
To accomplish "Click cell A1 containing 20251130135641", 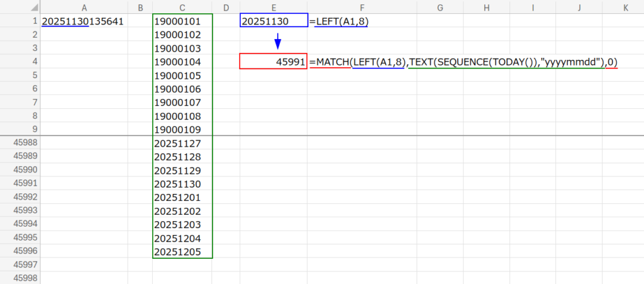I will click(x=82, y=21).
